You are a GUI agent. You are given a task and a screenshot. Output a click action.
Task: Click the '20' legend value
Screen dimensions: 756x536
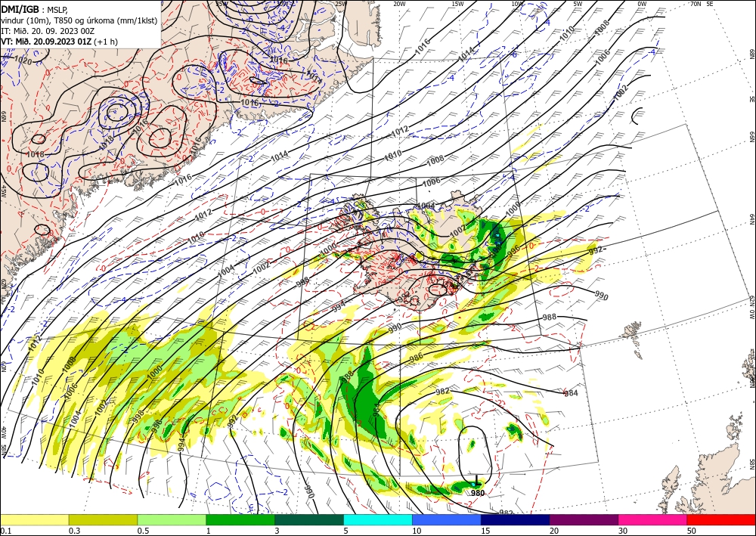coord(554,531)
